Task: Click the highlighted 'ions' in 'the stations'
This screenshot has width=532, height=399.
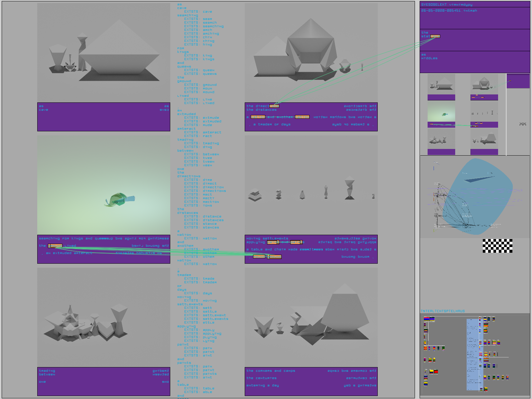Action: pyautogui.click(x=435, y=36)
